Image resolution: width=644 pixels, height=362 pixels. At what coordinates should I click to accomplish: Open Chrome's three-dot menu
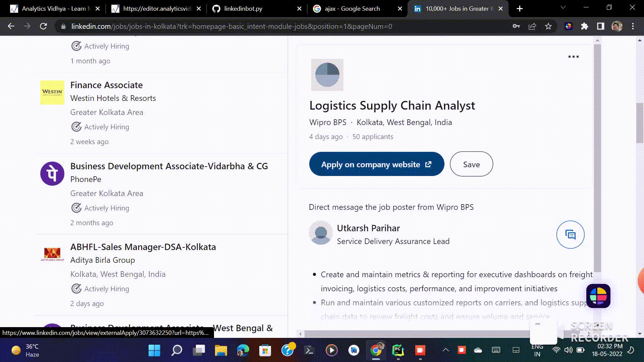(633, 26)
